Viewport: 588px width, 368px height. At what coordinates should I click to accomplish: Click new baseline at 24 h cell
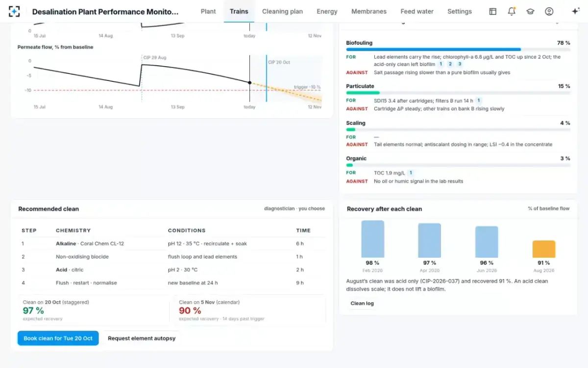(193, 283)
